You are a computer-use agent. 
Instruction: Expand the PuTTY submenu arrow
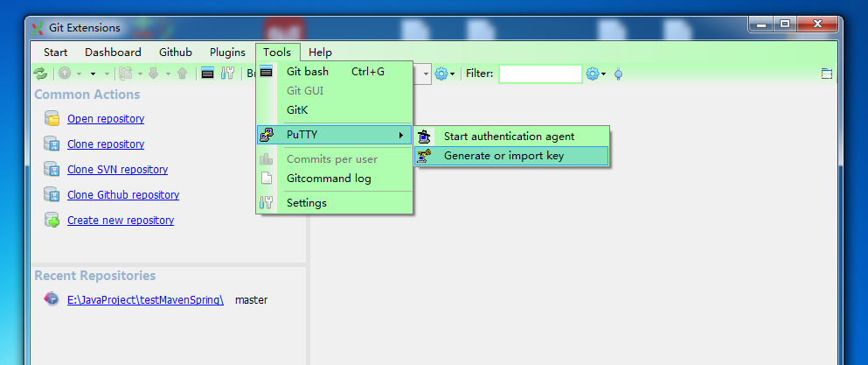(x=401, y=135)
